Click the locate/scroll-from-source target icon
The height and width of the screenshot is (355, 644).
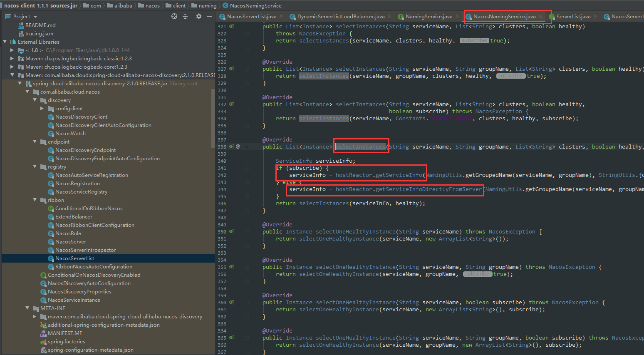pyautogui.click(x=174, y=16)
